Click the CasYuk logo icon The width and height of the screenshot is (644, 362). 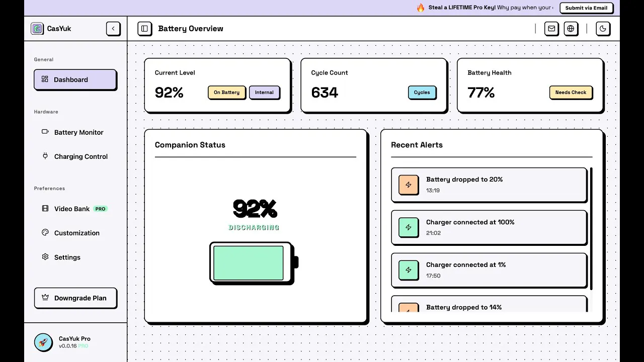37,29
